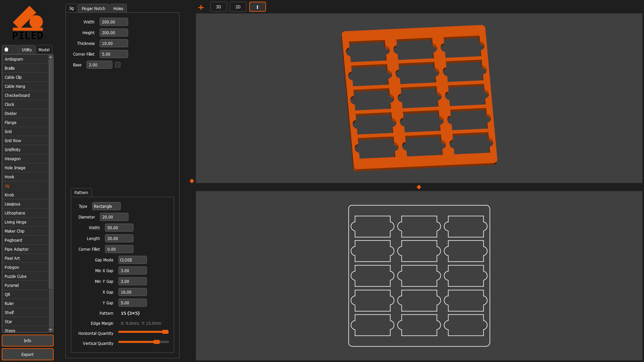Click the add (+) icon in the viewport toolbar
Screen dimensions: 644x362
(201, 7)
